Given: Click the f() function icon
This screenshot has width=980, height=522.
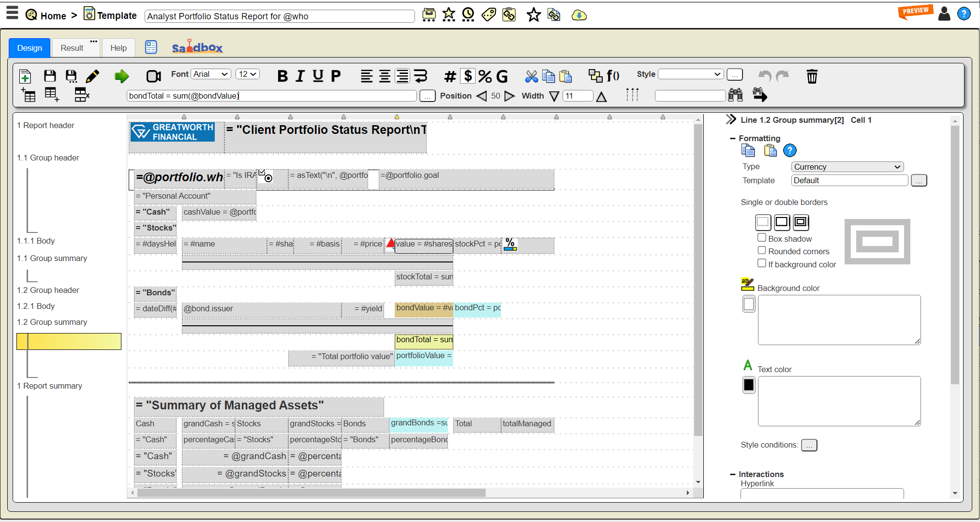Looking at the screenshot, I should [x=613, y=75].
